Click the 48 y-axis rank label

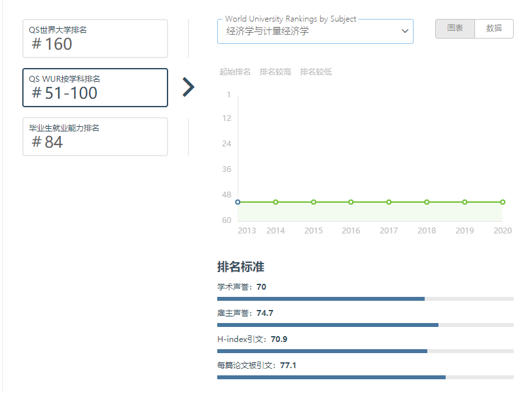pyautogui.click(x=226, y=195)
